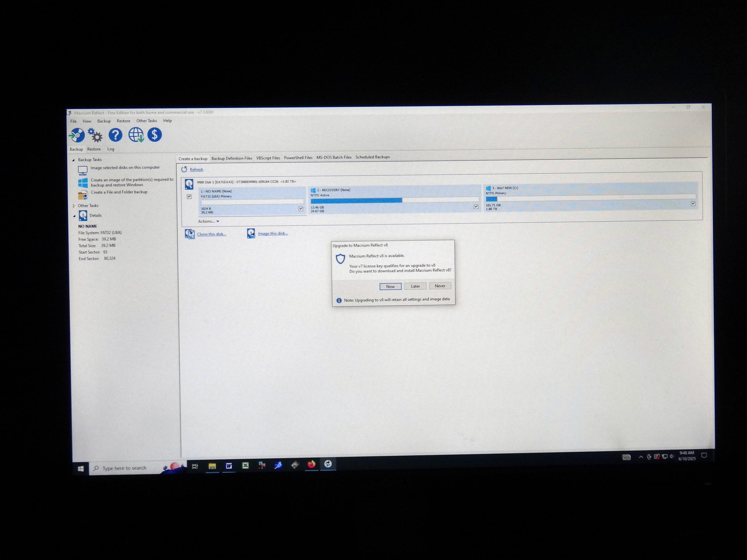Click the Macrium Reflect taskbar icon
747x560 pixels.
(x=328, y=464)
